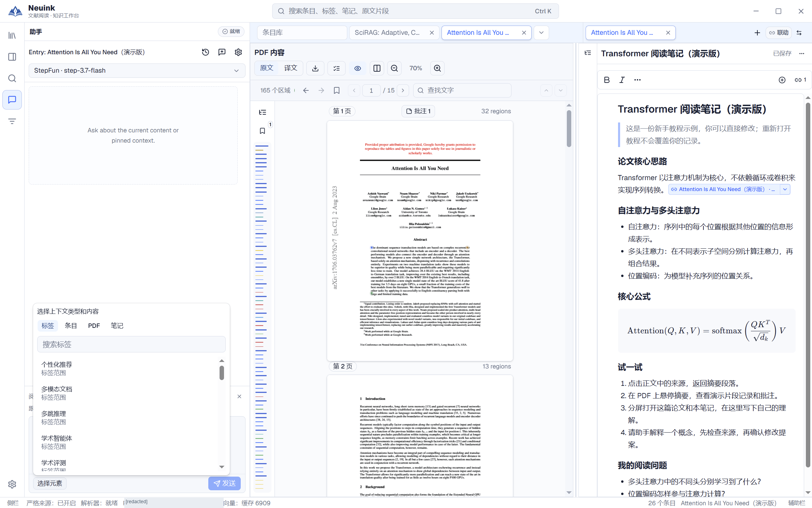Toggle 联动 linked mode
Image resolution: width=812 pixels, height=508 pixels.
(x=779, y=32)
